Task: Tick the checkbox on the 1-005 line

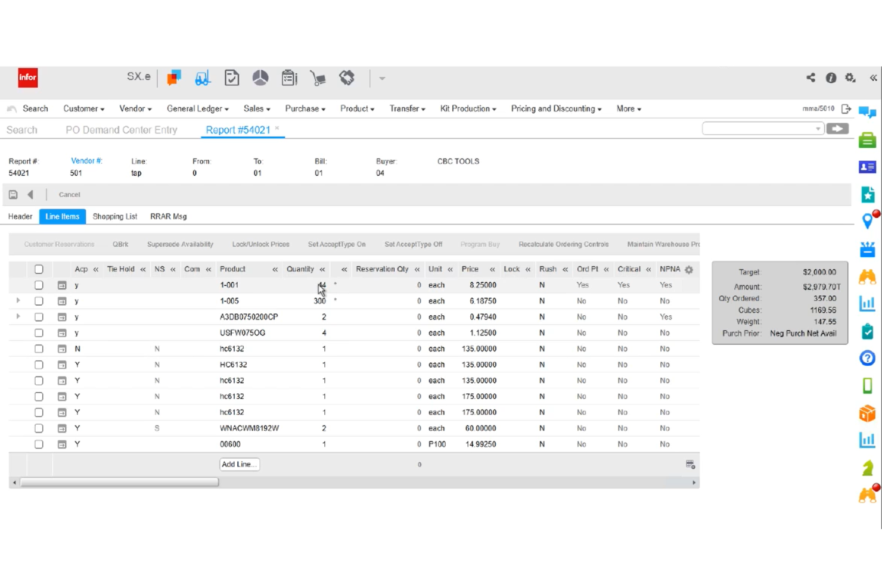Action: (x=39, y=301)
